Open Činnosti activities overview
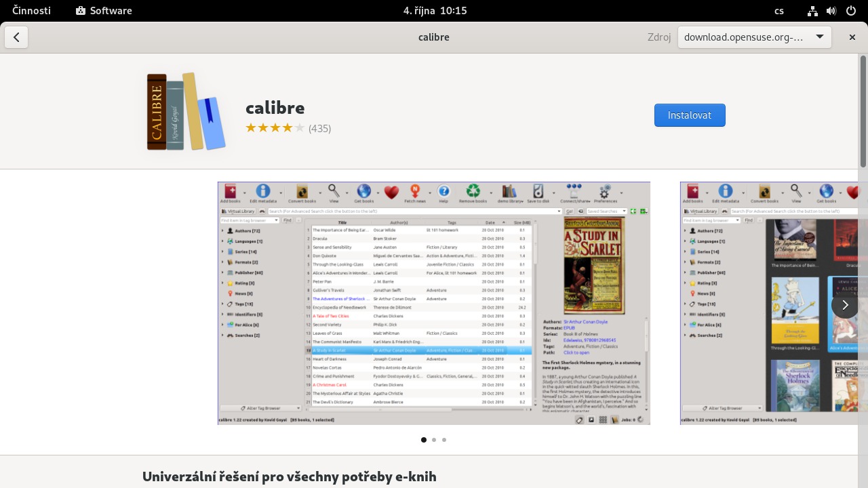868x488 pixels. [32, 11]
